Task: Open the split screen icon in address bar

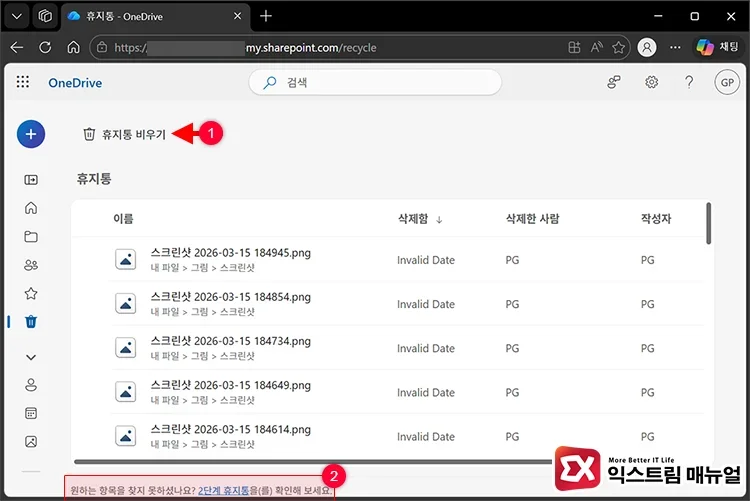Action: (x=574, y=47)
